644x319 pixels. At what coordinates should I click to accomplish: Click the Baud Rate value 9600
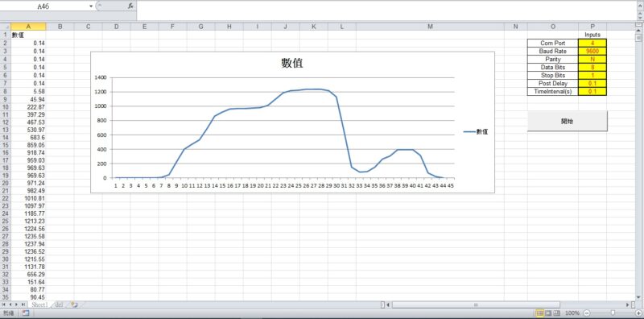[592, 51]
